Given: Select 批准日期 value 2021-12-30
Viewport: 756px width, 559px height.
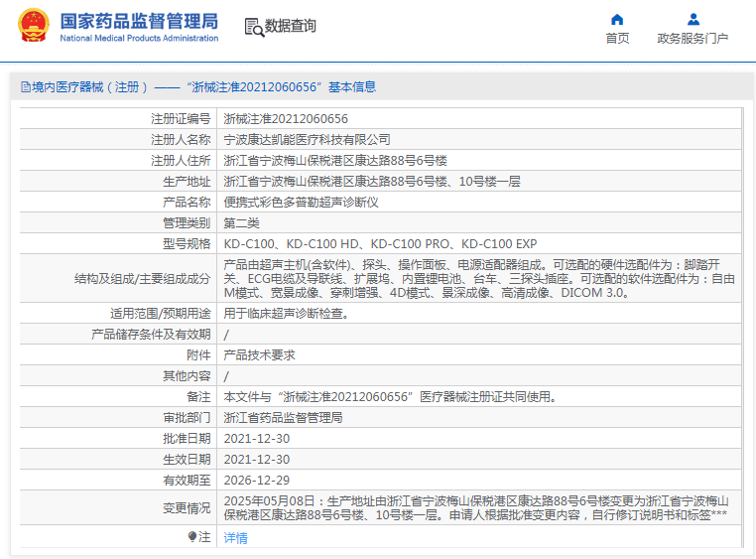Looking at the screenshot, I should point(257,439).
